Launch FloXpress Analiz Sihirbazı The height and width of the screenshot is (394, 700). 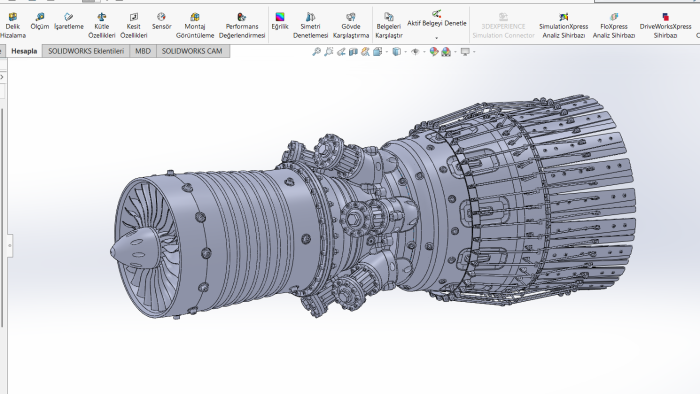click(x=614, y=25)
